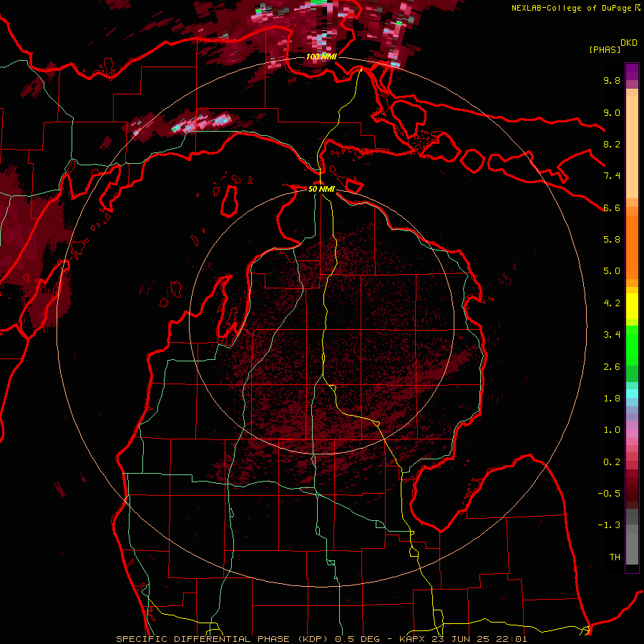Click the 2.6 scale value
The height and width of the screenshot is (644, 644).
coord(612,367)
